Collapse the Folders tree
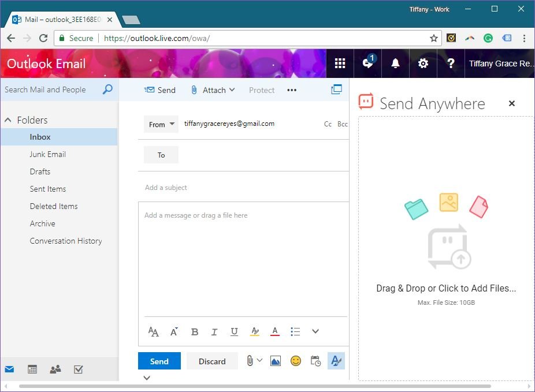Screen dimensions: 535x392 pos(8,120)
